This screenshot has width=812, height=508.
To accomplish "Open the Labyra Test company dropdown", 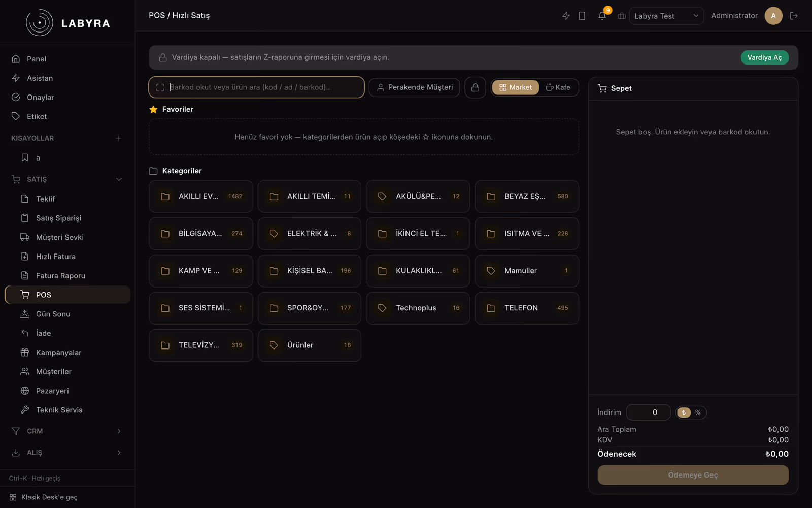I will pos(666,16).
